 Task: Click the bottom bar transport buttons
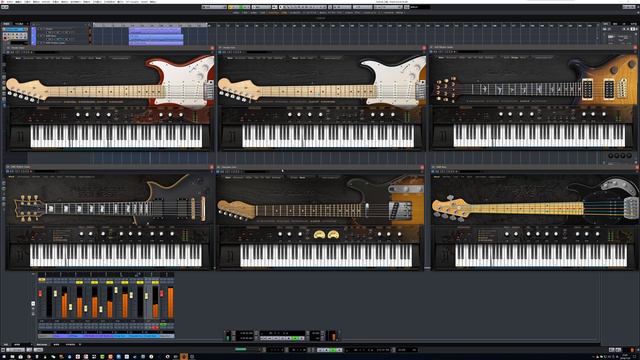(330, 350)
